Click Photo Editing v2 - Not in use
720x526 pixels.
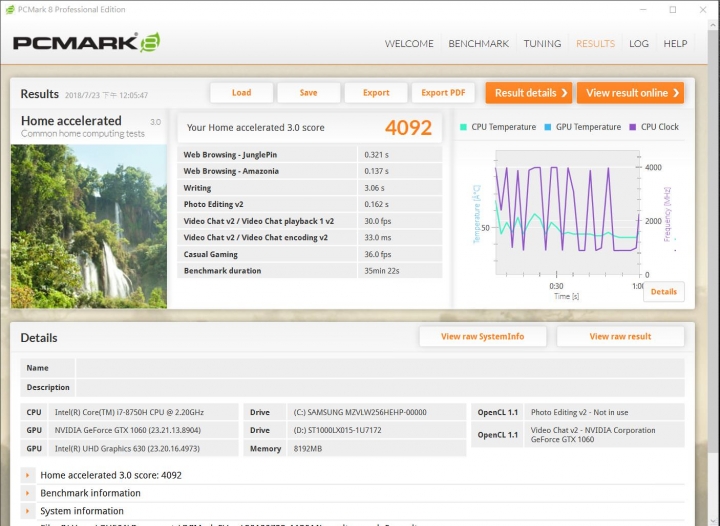tap(579, 412)
